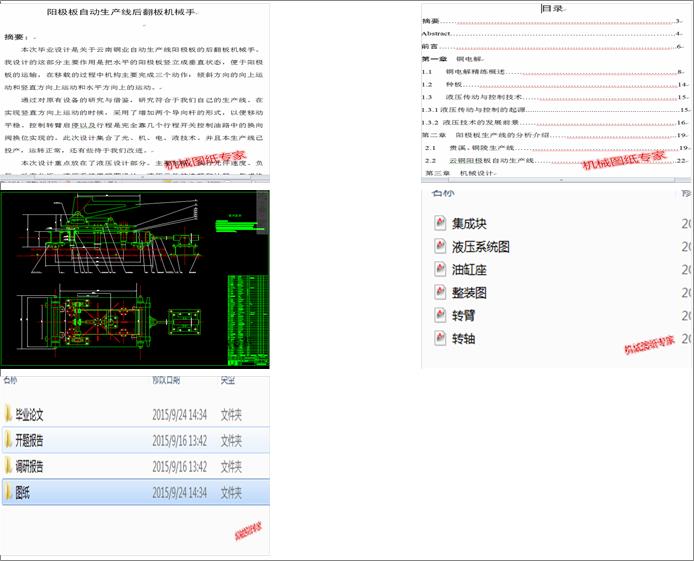This screenshot has height=561, width=694.
Task: Click the horizontal scrollbar under the contents page
Action: [555, 180]
